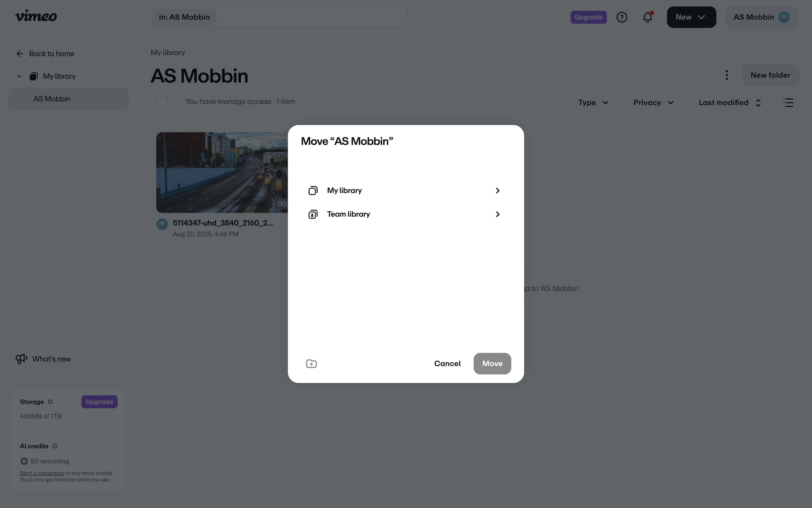812x508 pixels.
Task: Open the help question mark icon
Action: click(x=622, y=17)
